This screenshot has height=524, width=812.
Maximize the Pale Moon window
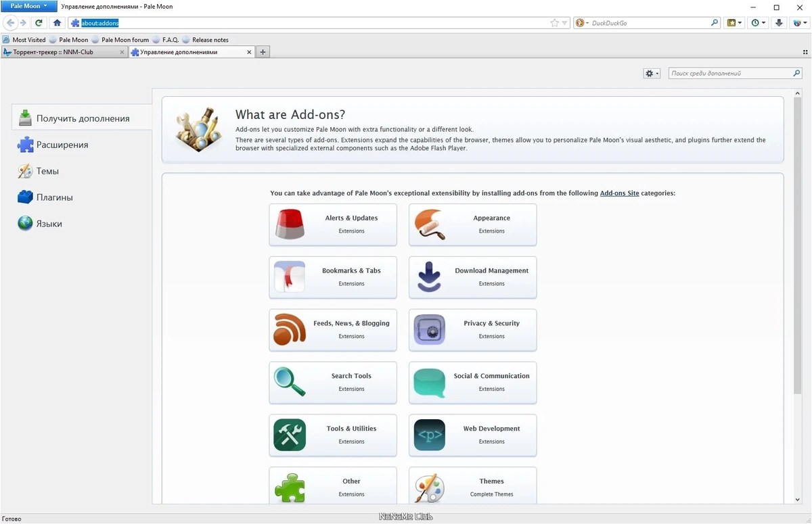(x=777, y=7)
